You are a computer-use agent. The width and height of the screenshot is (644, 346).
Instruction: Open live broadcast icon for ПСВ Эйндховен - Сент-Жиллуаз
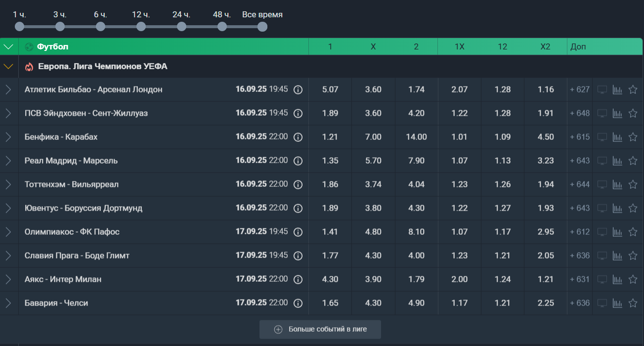pos(602,113)
